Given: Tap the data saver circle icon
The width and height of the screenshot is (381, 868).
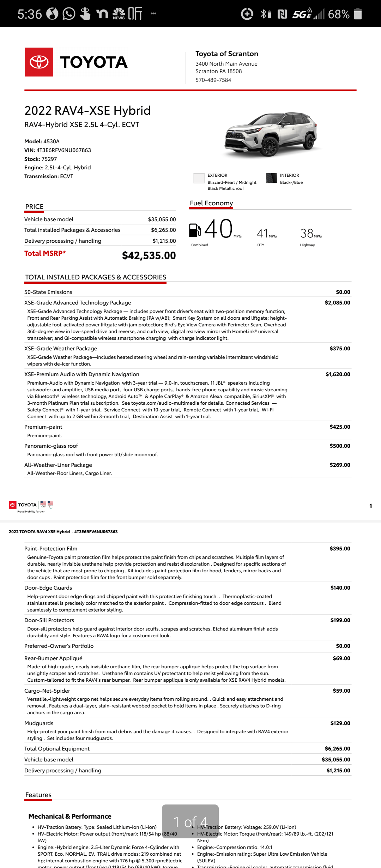Looking at the screenshot, I should pos(247,14).
